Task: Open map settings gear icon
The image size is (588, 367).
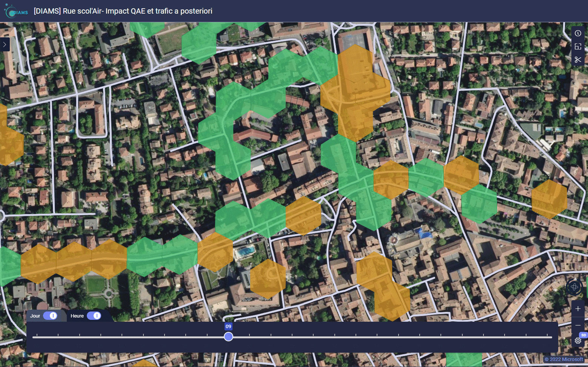Action: pos(578,341)
